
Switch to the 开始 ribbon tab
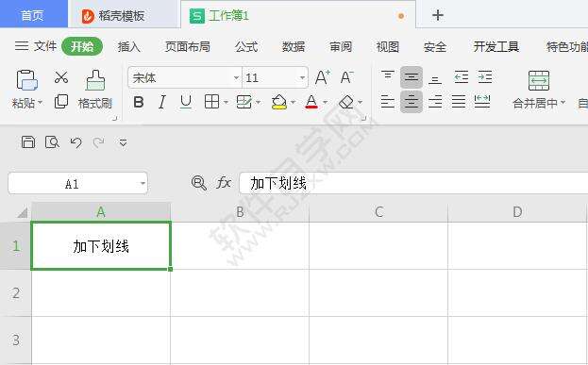(82, 46)
